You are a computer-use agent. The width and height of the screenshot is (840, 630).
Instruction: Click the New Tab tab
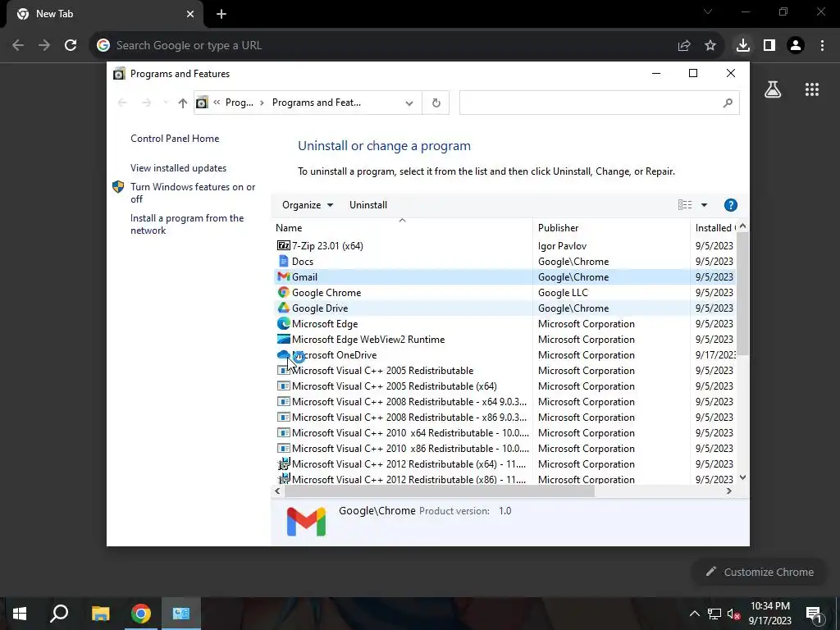(105, 15)
